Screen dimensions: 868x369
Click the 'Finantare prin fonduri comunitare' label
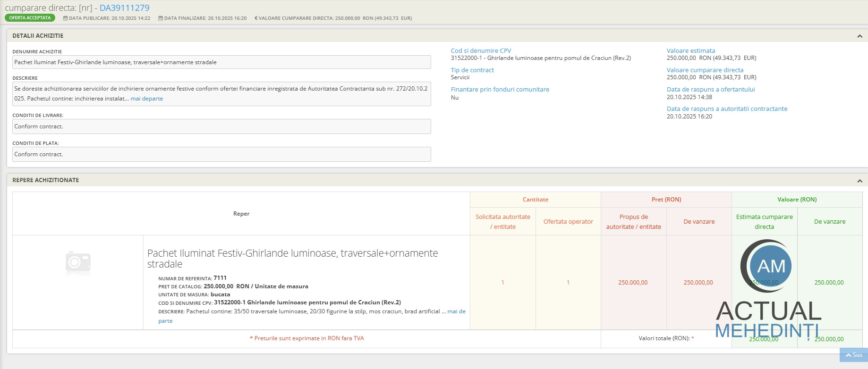click(x=500, y=89)
